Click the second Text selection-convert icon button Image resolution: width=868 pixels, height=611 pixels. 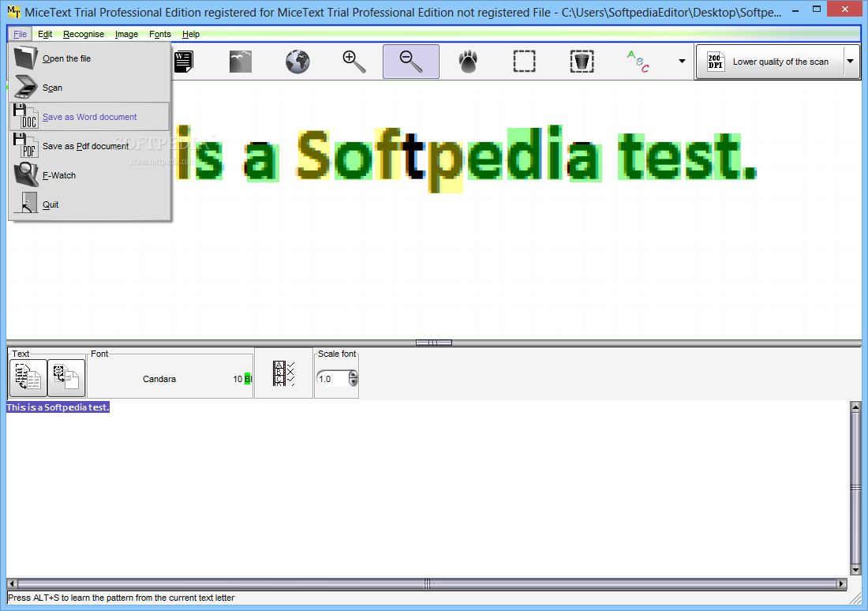click(x=66, y=378)
